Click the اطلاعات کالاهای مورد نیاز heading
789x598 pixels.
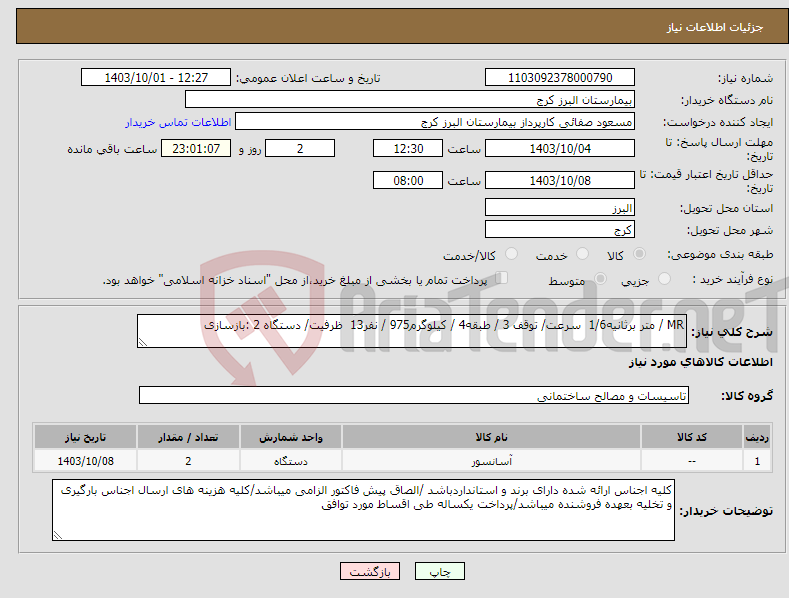[700, 362]
